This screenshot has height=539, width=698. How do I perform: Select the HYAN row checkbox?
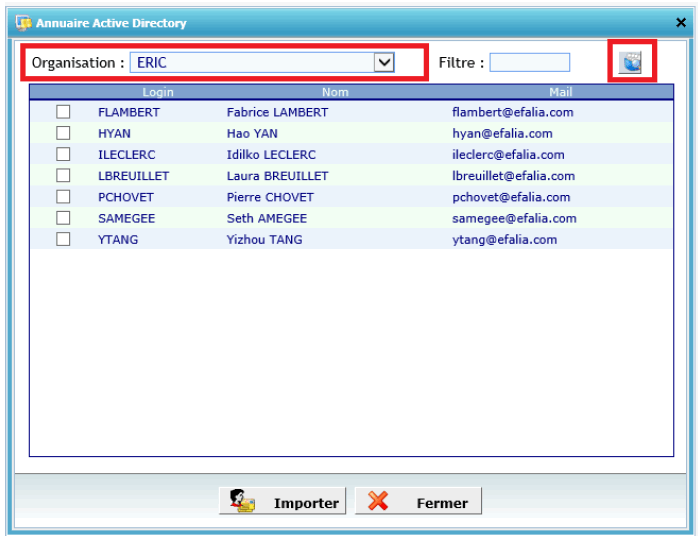63,133
